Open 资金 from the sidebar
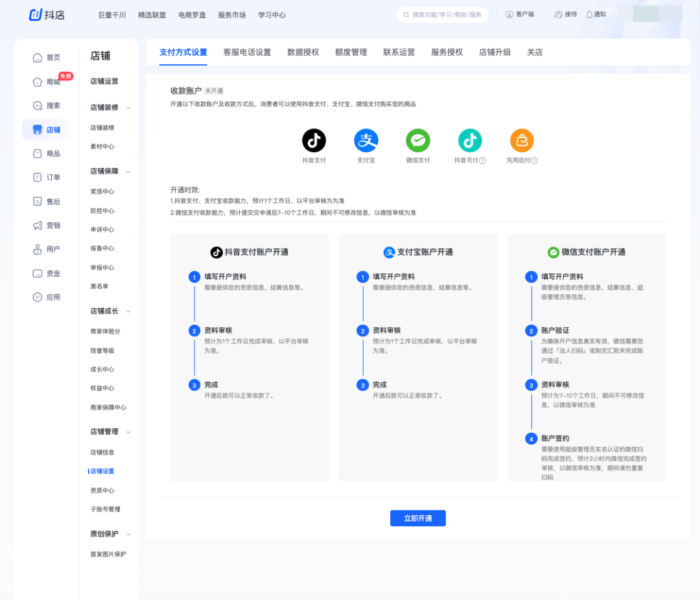 point(45,273)
